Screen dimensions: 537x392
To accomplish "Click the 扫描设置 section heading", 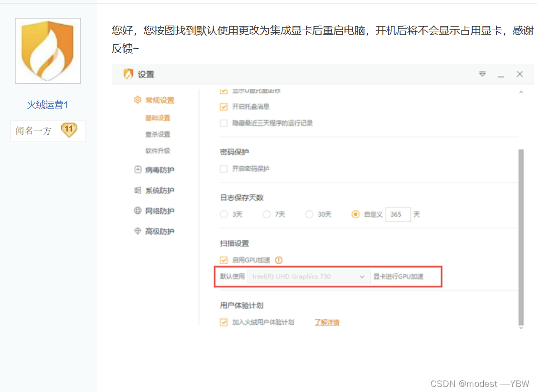I will (234, 243).
